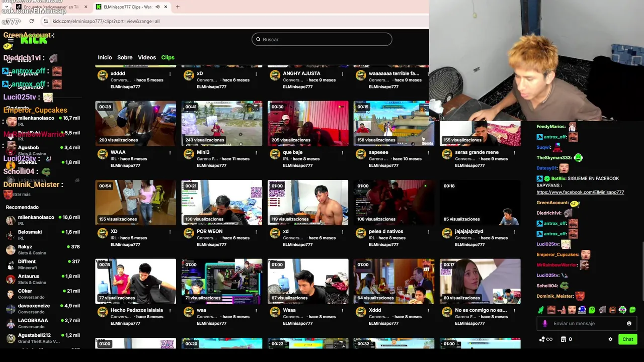Go to the Inicio channel tab

point(105,57)
